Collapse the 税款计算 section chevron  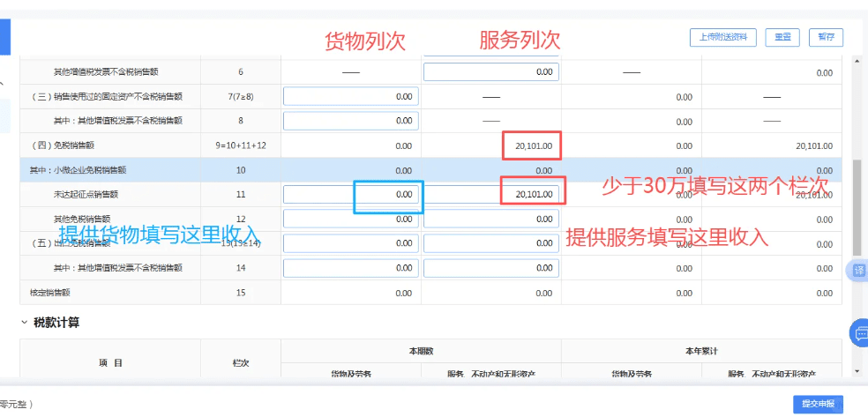click(24, 322)
